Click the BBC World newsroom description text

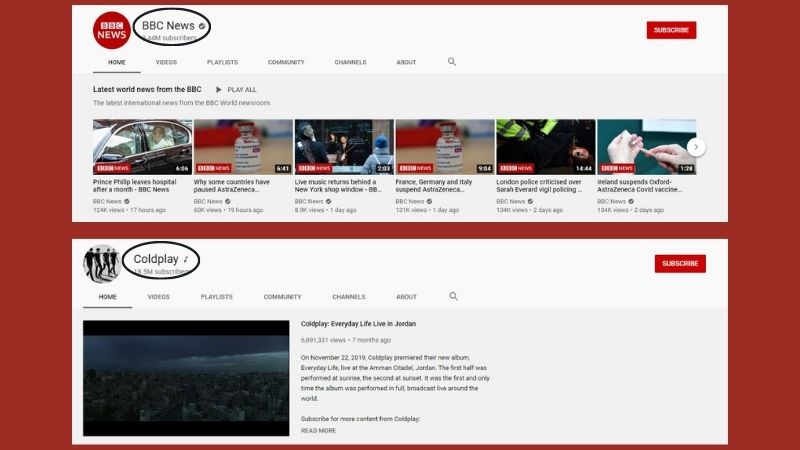[x=182, y=103]
